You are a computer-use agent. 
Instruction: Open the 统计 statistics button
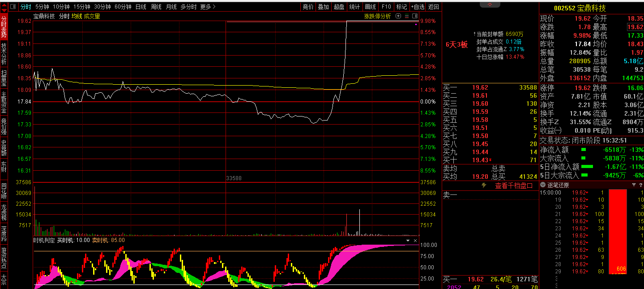354,7
